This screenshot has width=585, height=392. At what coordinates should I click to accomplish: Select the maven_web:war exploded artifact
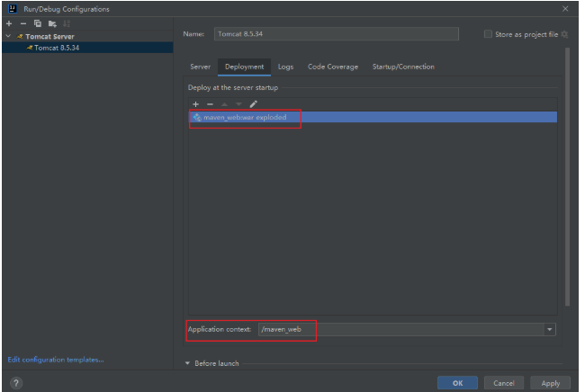click(245, 118)
